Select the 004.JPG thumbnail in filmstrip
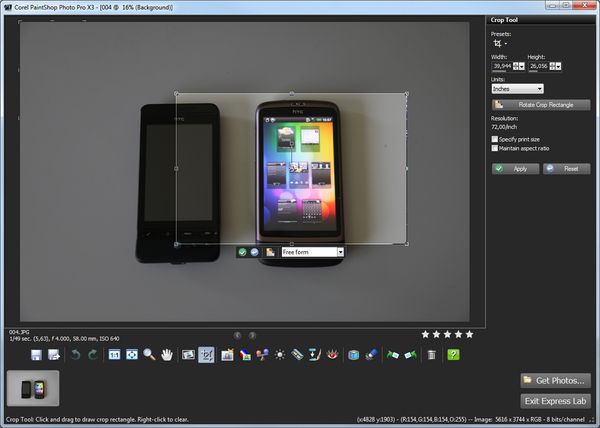Screen dimensions: 600x428 pyautogui.click(x=33, y=388)
